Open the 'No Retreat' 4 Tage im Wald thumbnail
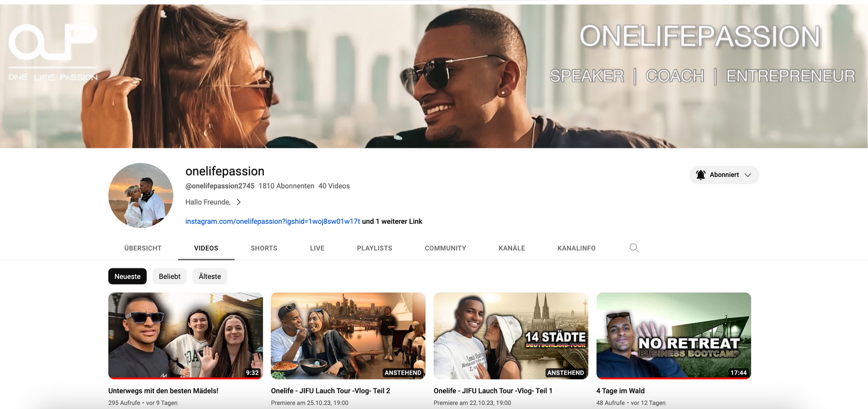 click(674, 336)
